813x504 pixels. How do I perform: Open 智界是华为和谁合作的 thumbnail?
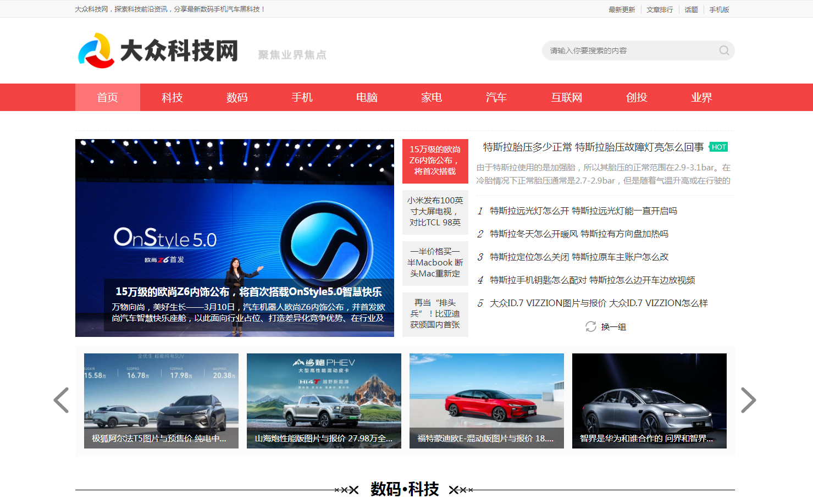pyautogui.click(x=649, y=401)
